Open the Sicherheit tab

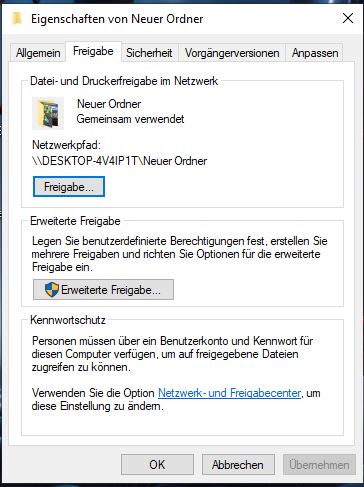click(x=149, y=53)
